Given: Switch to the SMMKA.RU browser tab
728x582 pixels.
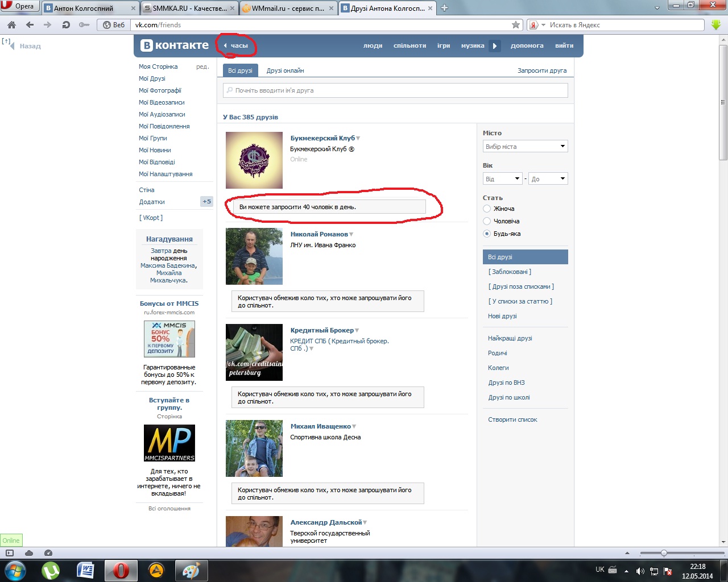Looking at the screenshot, I should (190, 9).
